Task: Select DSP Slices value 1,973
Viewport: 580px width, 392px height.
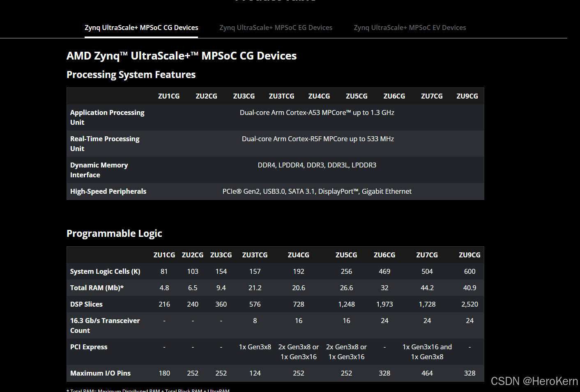Action: (384, 304)
